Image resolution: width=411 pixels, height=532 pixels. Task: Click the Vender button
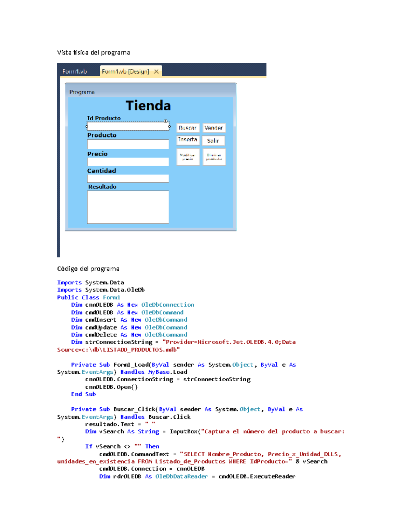pyautogui.click(x=214, y=128)
